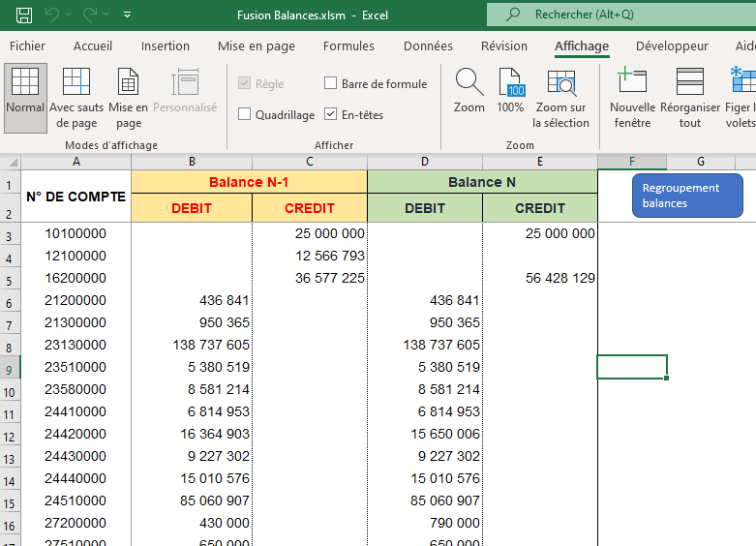
Task: Click the green CREDIT header cell
Action: tap(540, 208)
